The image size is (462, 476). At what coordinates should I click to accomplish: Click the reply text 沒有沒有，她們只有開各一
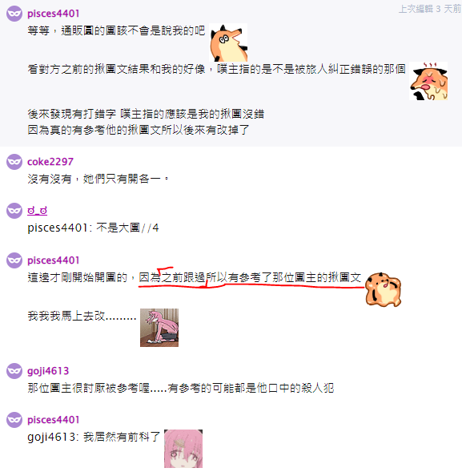[x=98, y=179]
